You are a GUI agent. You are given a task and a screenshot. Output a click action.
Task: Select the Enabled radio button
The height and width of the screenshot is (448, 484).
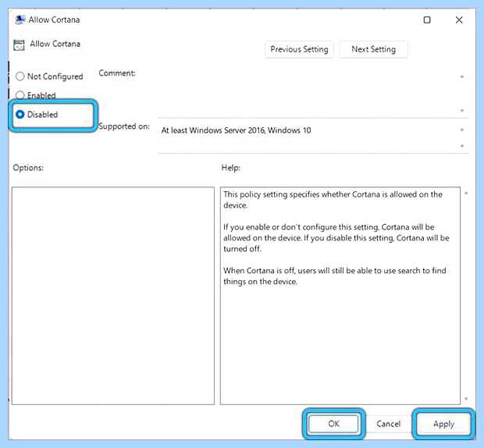[20, 95]
